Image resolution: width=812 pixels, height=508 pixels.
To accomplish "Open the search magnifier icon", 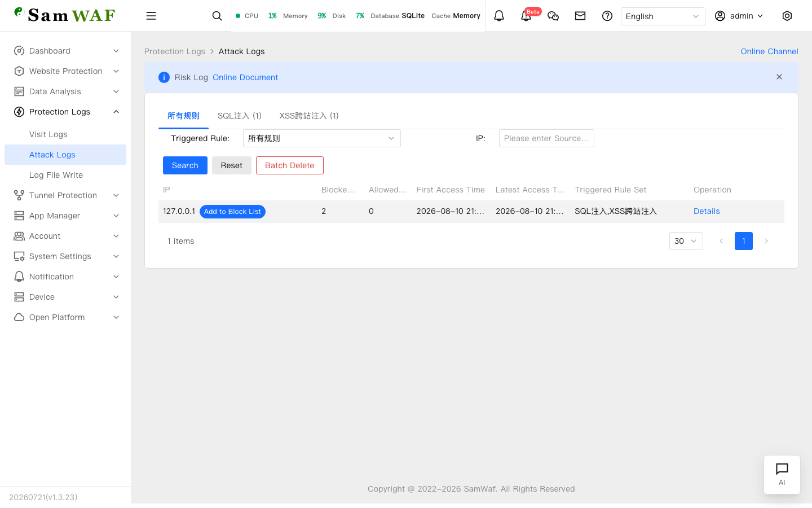I will pyautogui.click(x=217, y=16).
